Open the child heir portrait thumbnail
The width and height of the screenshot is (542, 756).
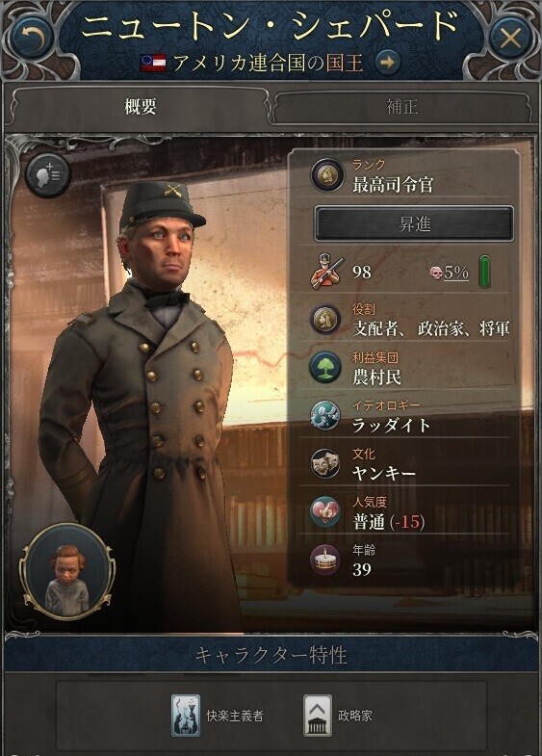pyautogui.click(x=67, y=572)
